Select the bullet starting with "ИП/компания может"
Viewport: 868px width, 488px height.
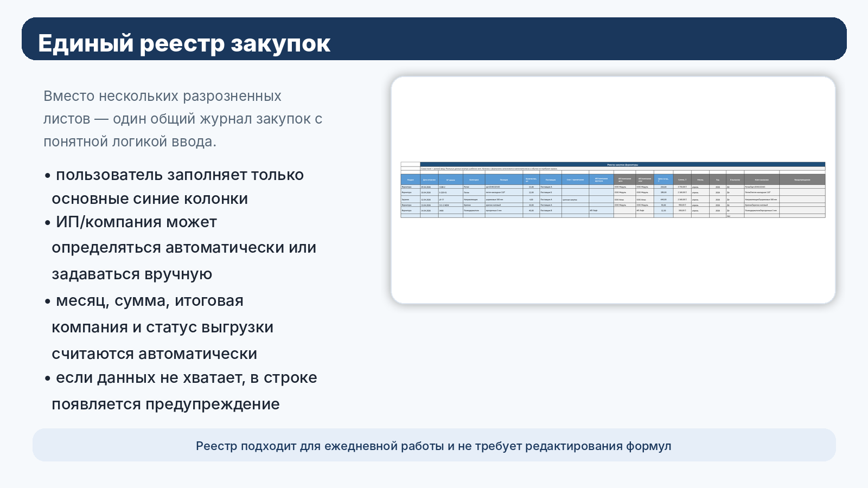[181, 248]
